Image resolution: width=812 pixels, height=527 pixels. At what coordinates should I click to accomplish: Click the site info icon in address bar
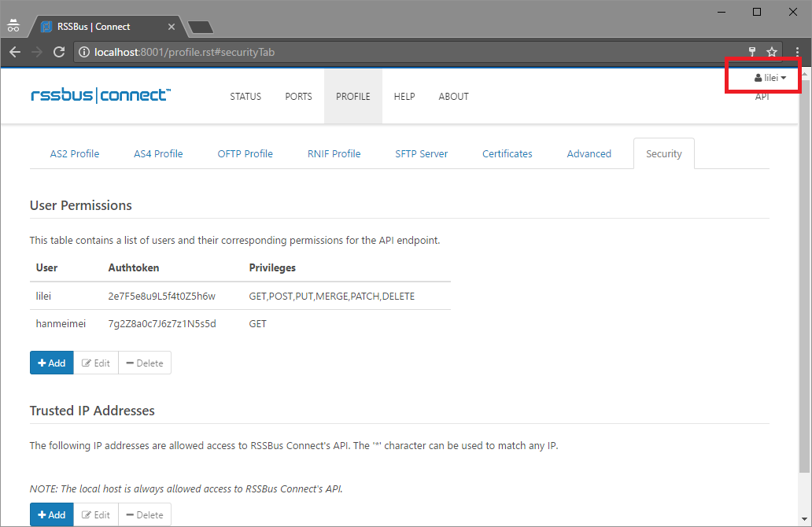click(x=85, y=53)
